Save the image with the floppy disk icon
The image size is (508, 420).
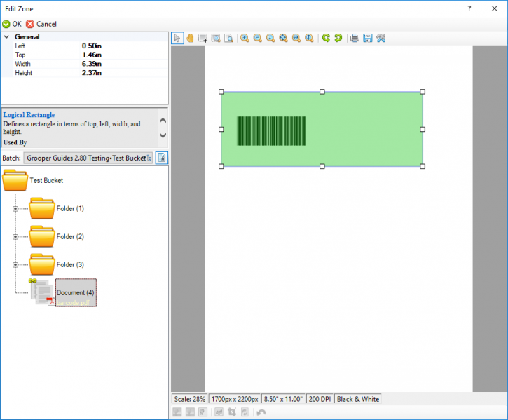tap(368, 38)
